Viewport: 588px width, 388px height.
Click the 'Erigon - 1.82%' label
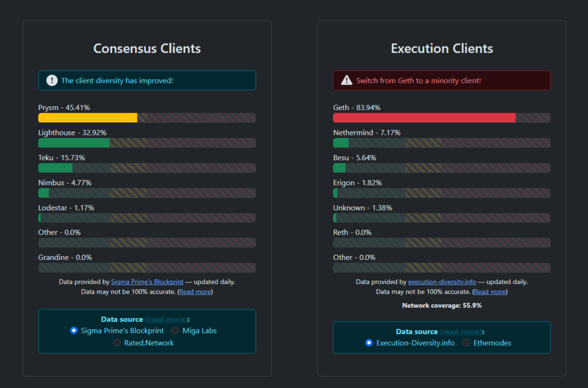click(x=357, y=183)
